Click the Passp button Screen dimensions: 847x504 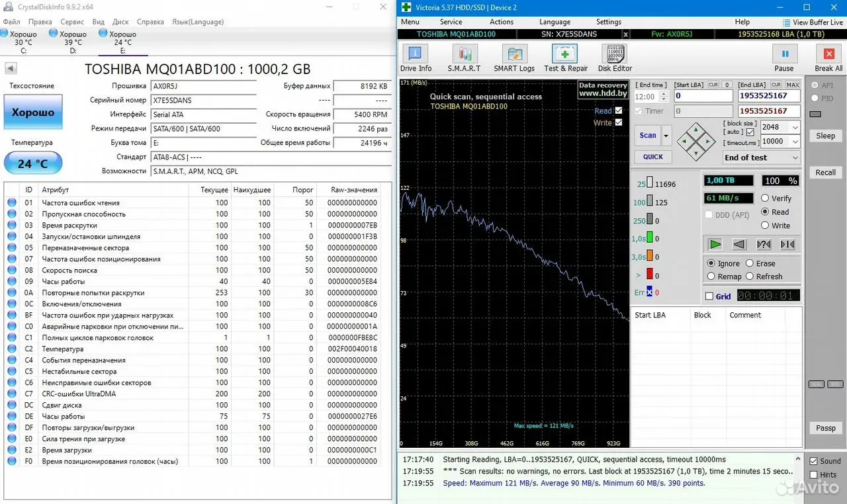click(825, 428)
